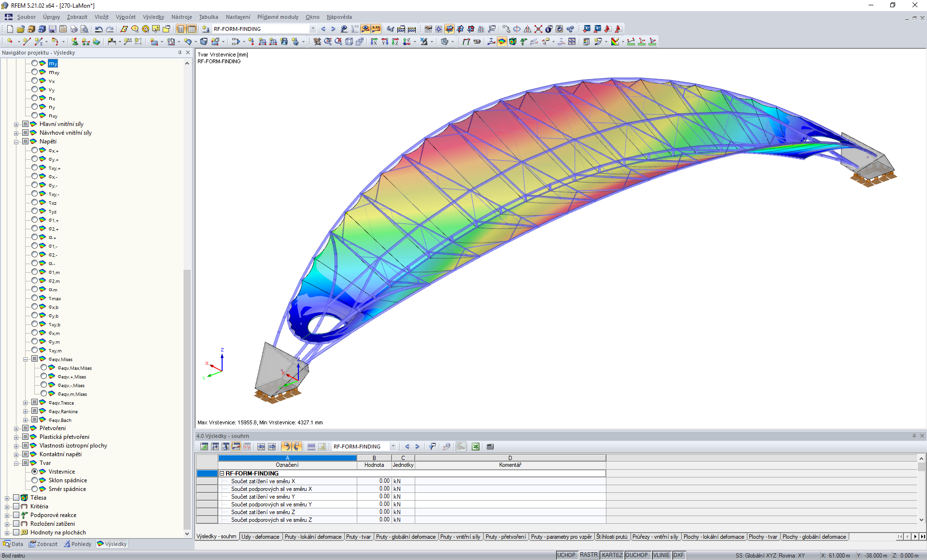Toggle the RASTR status bar button
927x560 pixels.
pos(589,555)
